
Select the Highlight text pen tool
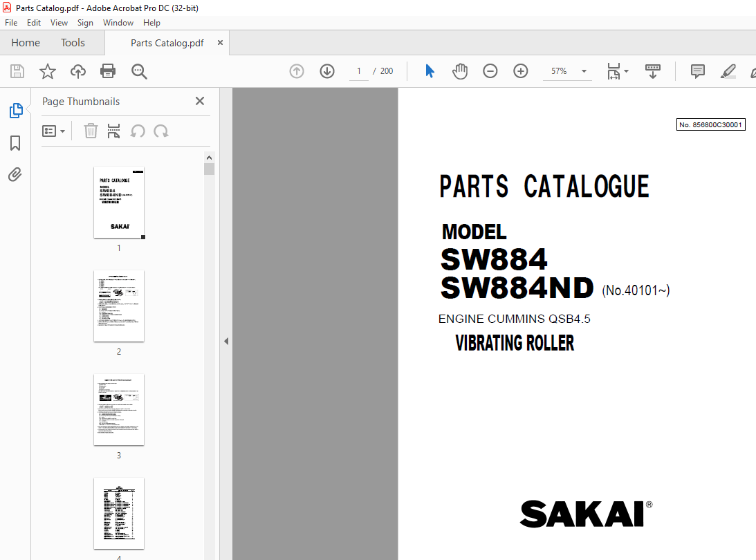pos(728,71)
